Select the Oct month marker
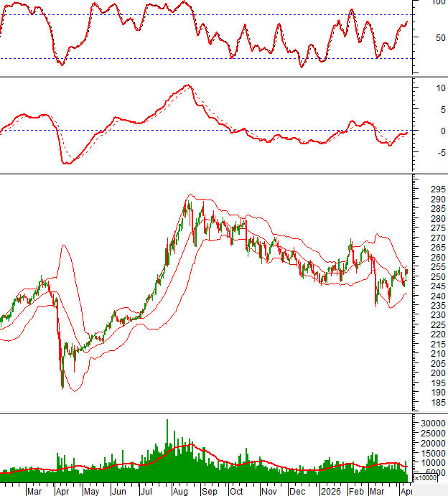448x496 pixels. (237, 492)
